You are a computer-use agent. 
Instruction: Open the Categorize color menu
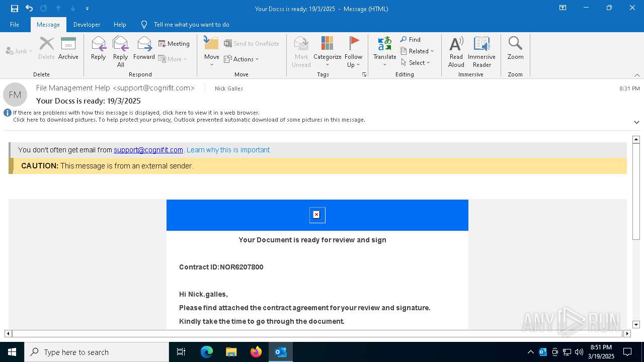pos(328,52)
